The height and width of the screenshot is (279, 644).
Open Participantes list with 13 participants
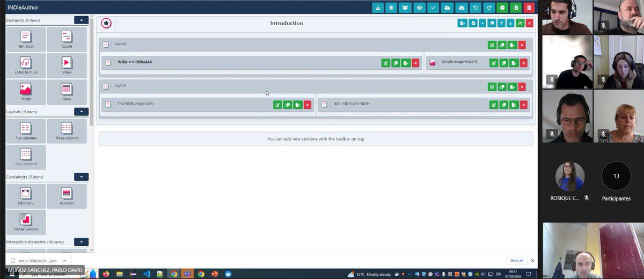[x=616, y=182]
